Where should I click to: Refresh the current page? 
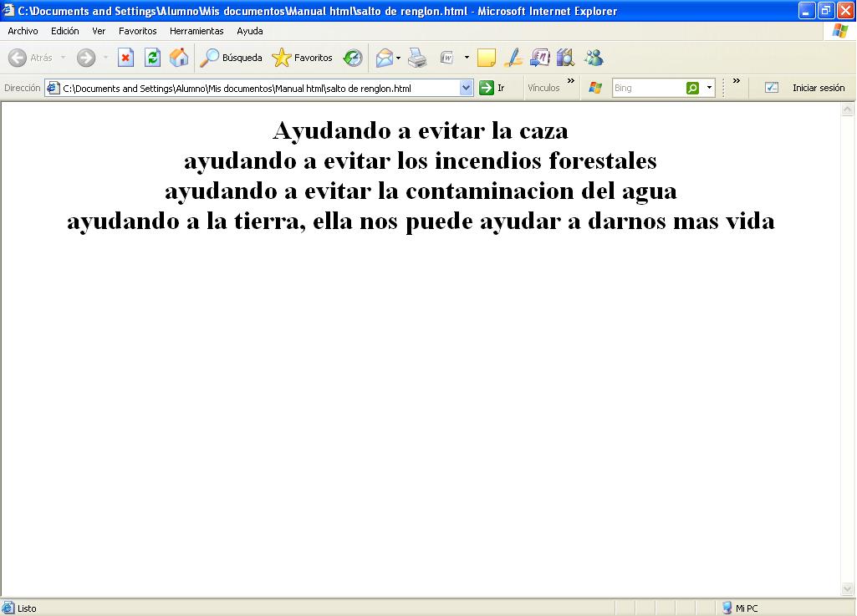(x=153, y=58)
